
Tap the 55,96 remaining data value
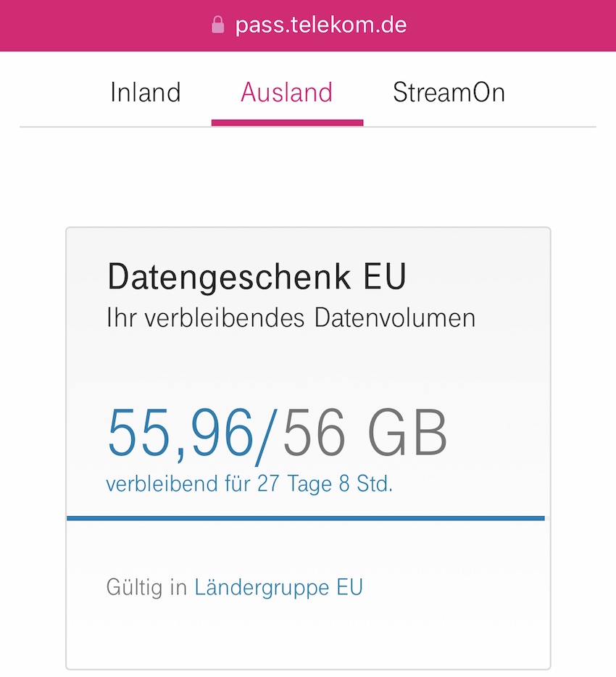click(180, 433)
